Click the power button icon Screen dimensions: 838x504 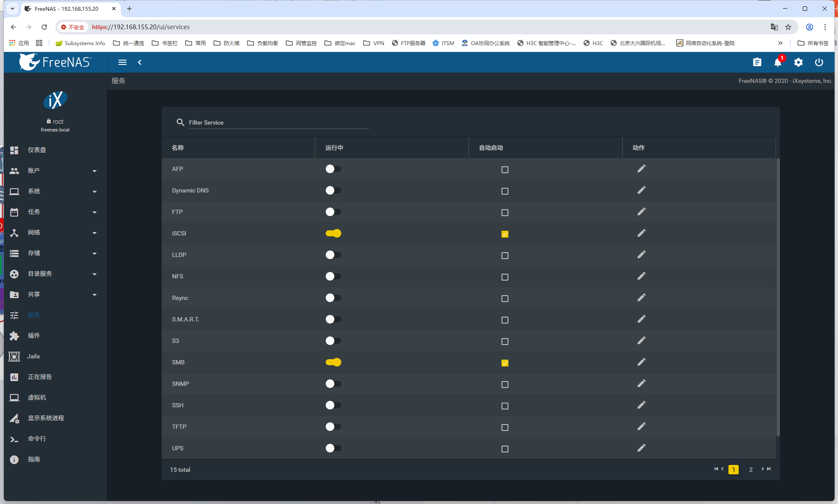point(819,62)
